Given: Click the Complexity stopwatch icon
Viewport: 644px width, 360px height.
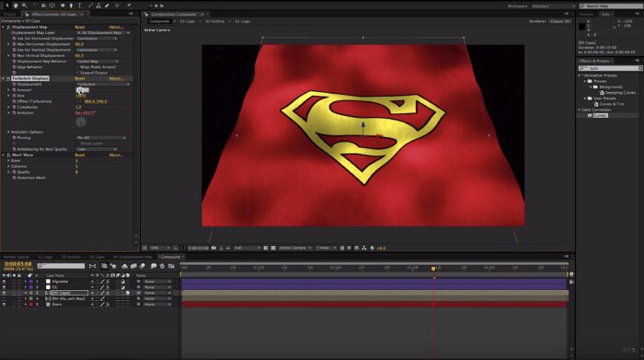Looking at the screenshot, I should (14, 107).
